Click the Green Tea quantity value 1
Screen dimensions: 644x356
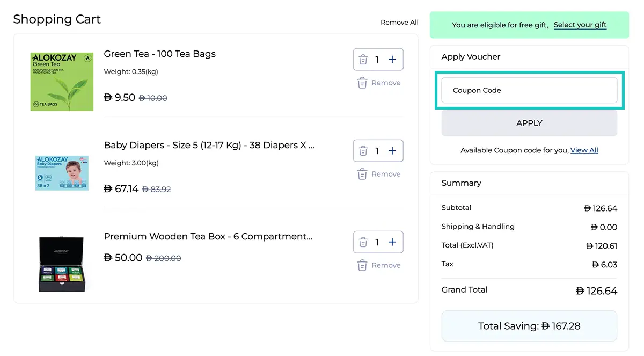[377, 60]
